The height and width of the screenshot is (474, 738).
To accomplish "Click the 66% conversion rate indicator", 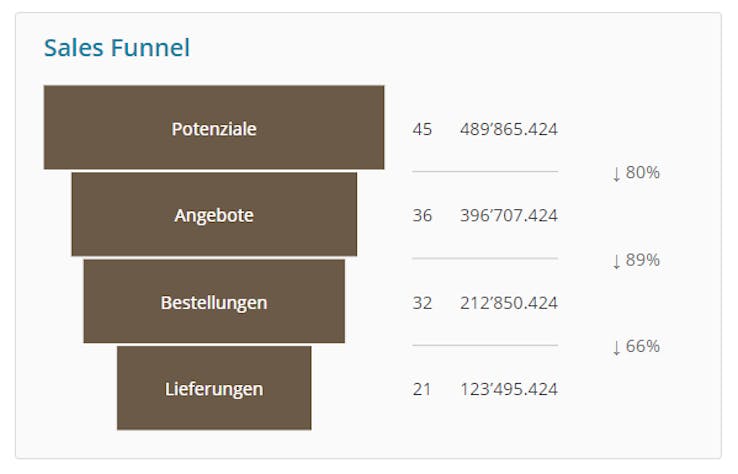I will (642, 347).
